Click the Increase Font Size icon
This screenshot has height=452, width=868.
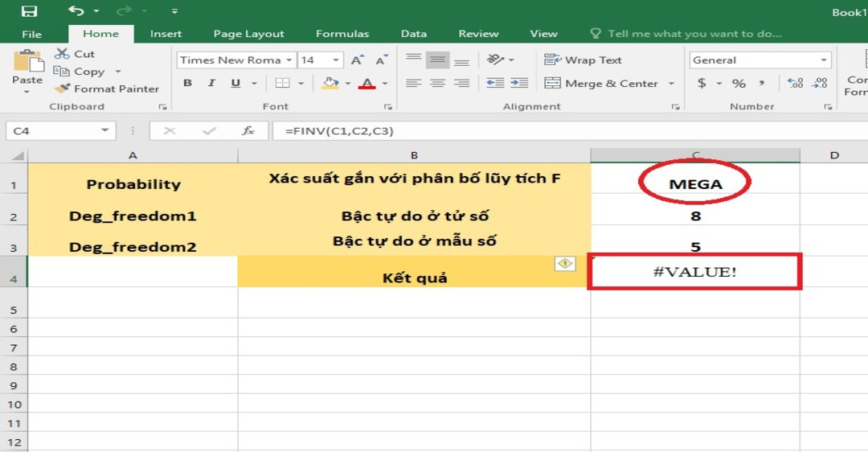point(357,60)
